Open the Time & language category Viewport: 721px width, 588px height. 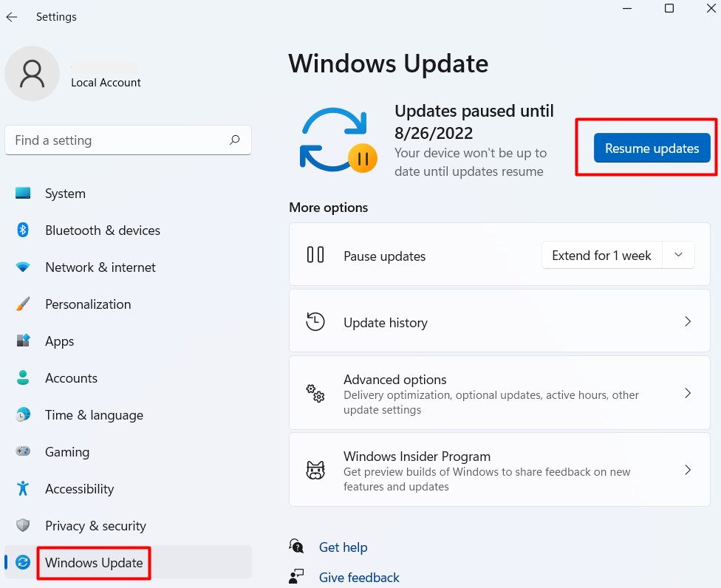94,415
